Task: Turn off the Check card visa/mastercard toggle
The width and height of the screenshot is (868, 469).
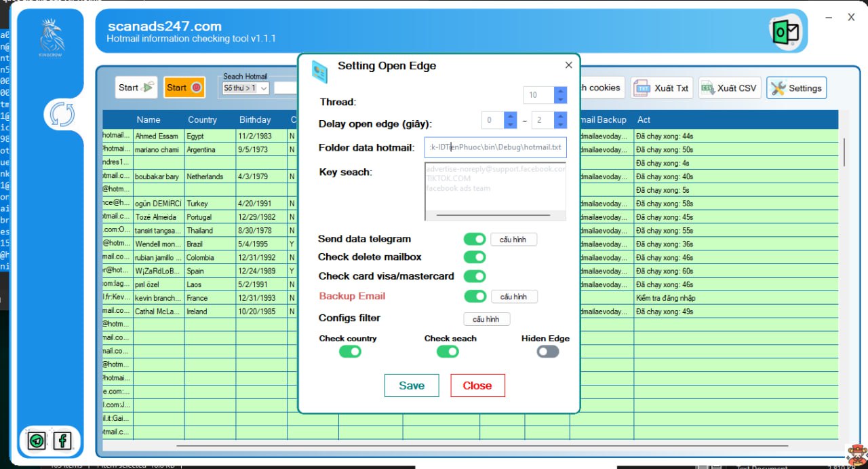Action: (475, 276)
